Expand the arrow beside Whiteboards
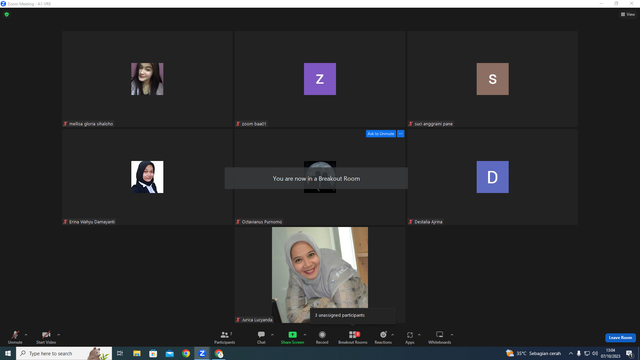 [452, 335]
